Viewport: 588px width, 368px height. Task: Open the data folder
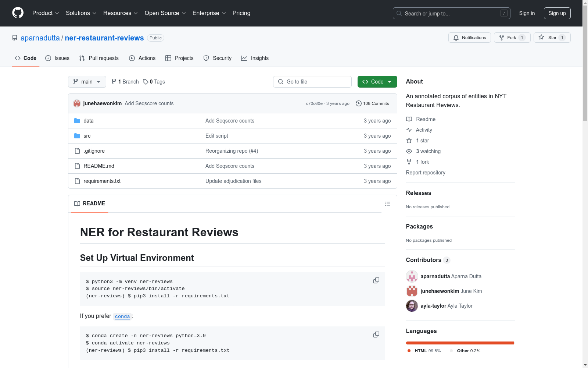coord(89,121)
